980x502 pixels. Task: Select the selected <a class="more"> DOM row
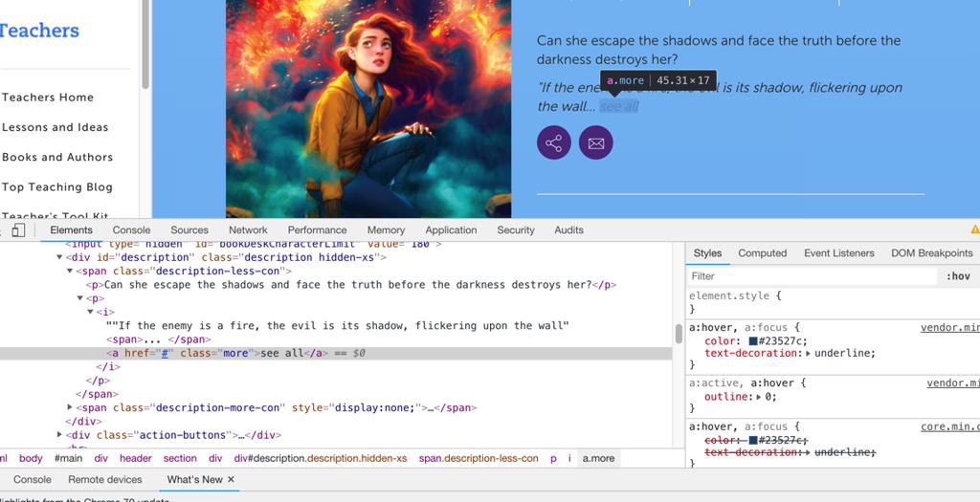[x=336, y=354]
